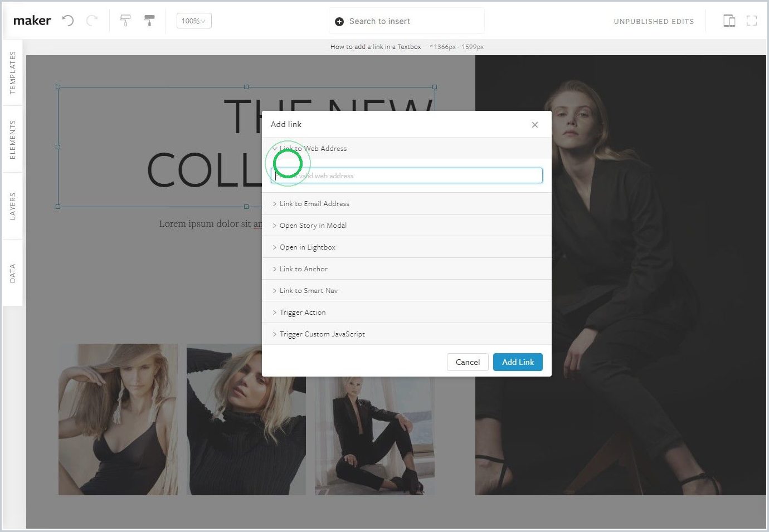Click the Add link dialog title
The image size is (769, 532).
286,124
